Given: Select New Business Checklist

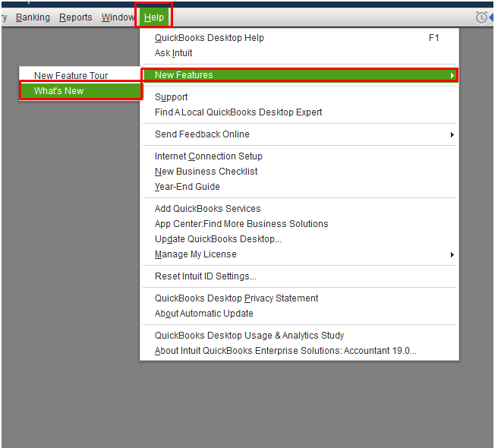Looking at the screenshot, I should [300, 172].
